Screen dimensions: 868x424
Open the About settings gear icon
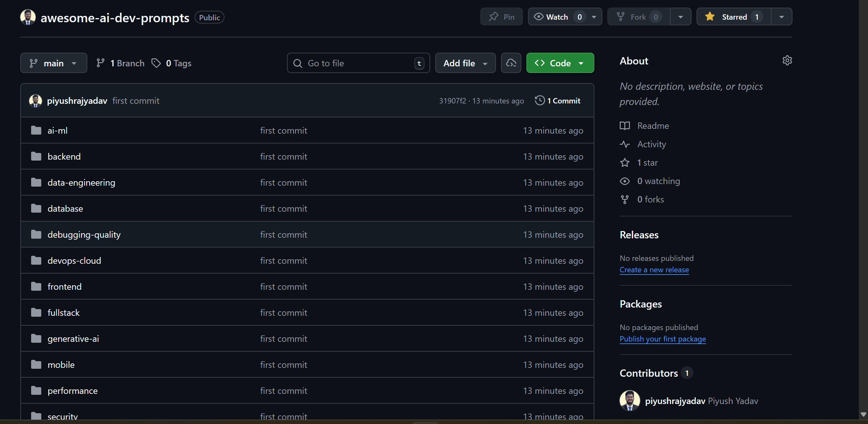(x=787, y=61)
